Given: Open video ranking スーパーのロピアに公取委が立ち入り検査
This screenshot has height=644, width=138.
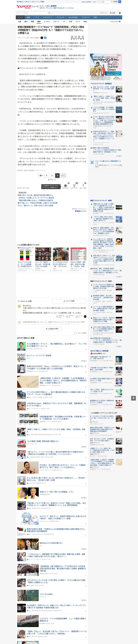Looking at the screenshot, I should tap(104, 286).
